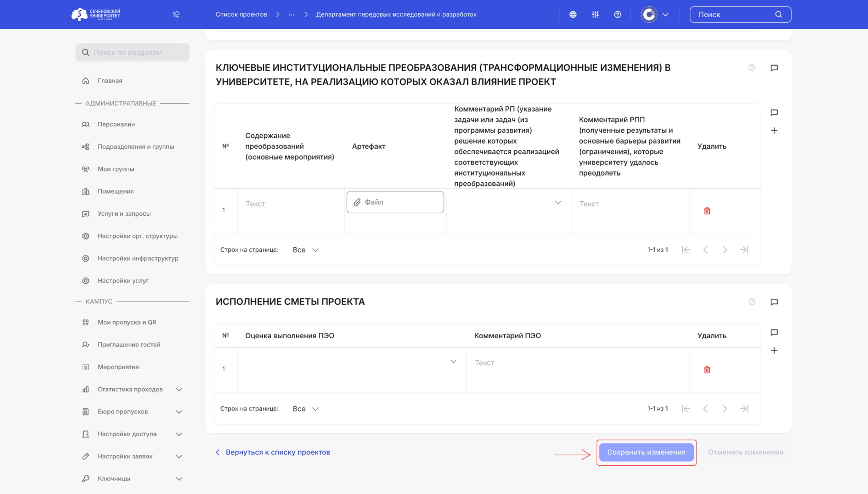
Task: Click the Список проектов breadcrumb
Action: (x=241, y=14)
